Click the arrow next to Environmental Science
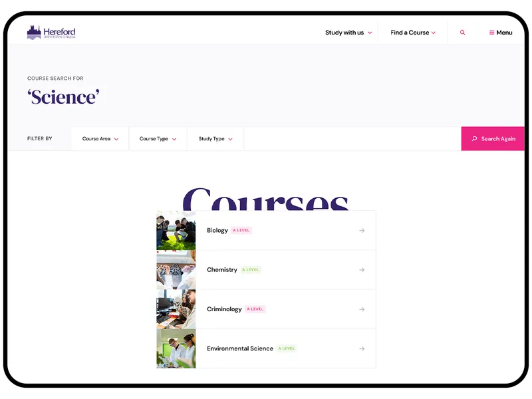Screen dimensions: 532x399 361,348
